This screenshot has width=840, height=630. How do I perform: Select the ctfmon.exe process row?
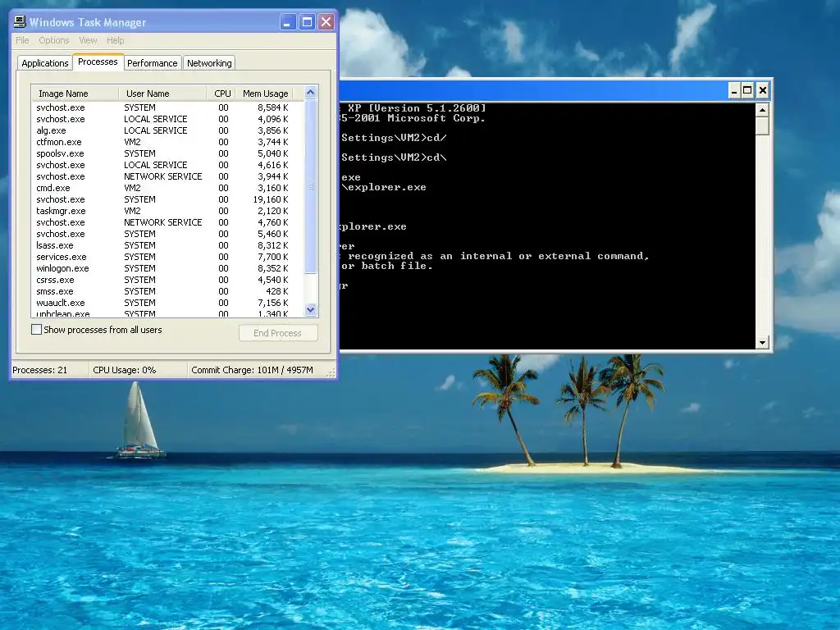(167, 142)
